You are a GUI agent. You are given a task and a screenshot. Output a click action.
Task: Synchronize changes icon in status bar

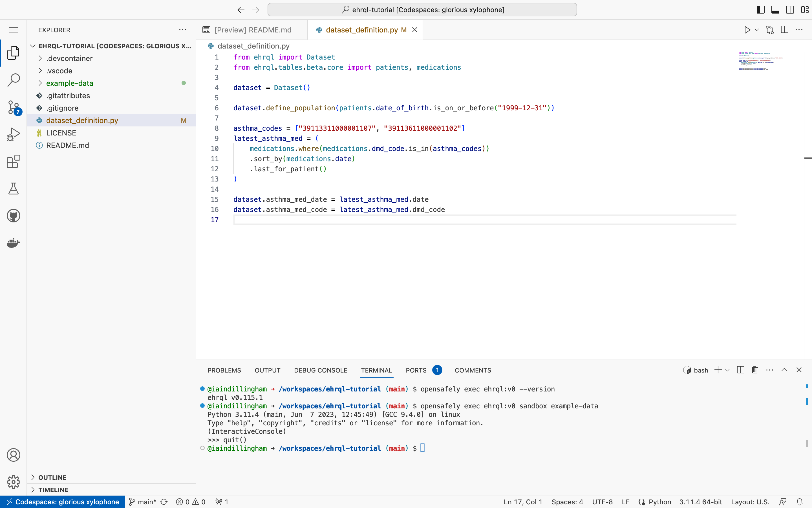click(x=164, y=502)
